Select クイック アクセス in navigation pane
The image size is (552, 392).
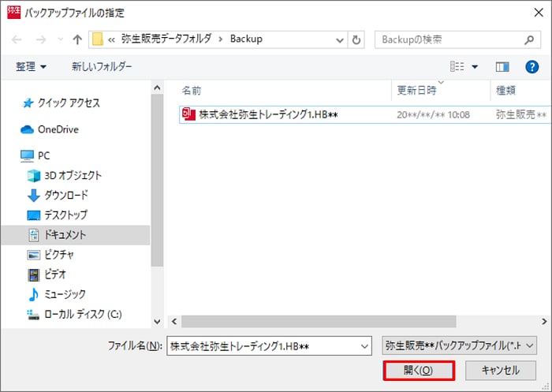click(69, 103)
